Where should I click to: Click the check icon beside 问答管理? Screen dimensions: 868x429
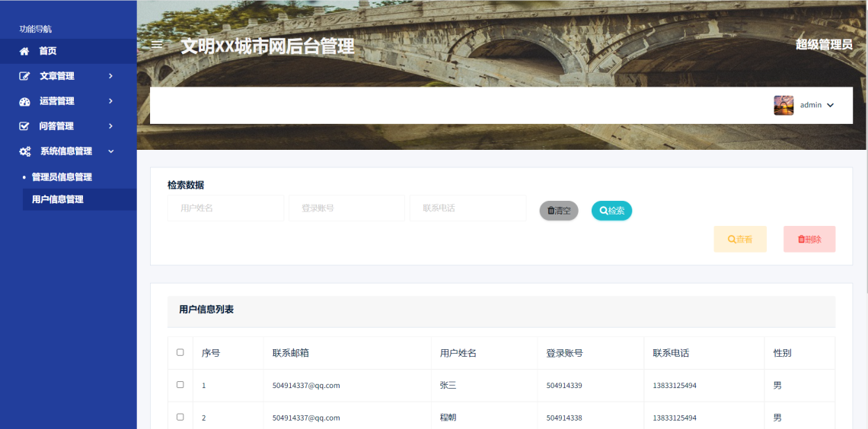click(24, 126)
